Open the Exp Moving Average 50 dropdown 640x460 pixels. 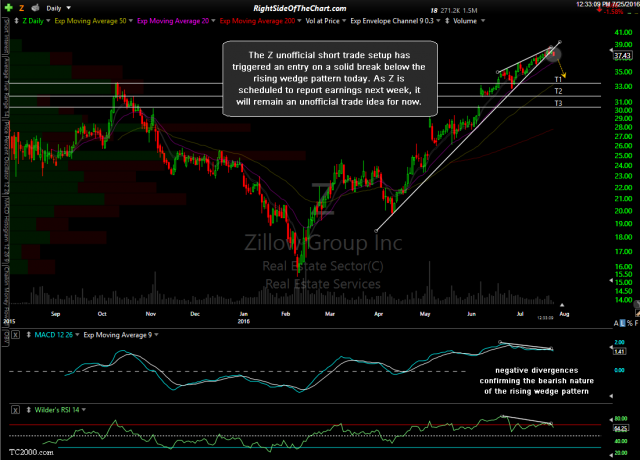click(x=131, y=21)
